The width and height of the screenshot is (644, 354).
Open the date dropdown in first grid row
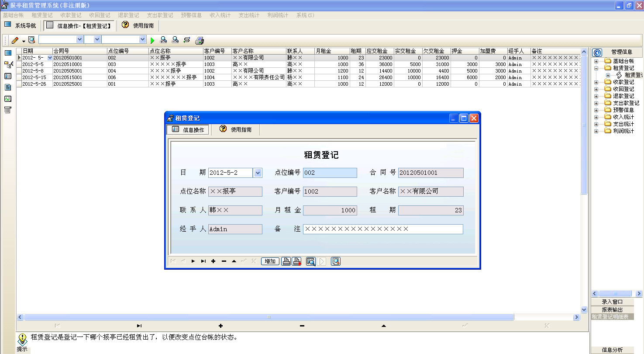tap(49, 58)
